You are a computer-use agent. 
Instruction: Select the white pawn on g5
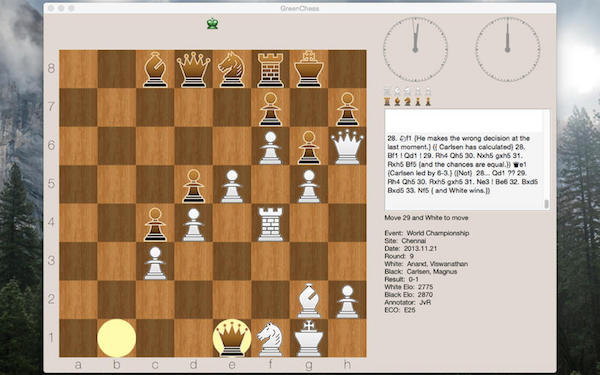coord(309,186)
